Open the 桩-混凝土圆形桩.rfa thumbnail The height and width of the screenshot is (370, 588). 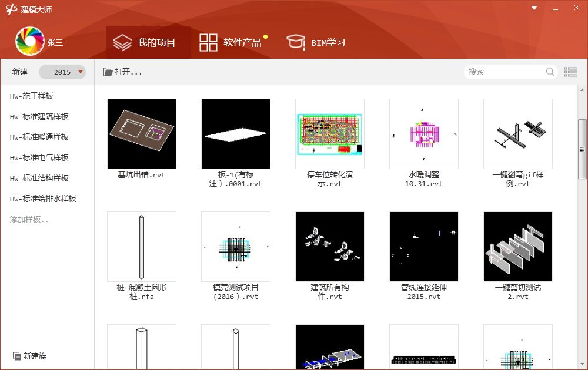tap(141, 247)
